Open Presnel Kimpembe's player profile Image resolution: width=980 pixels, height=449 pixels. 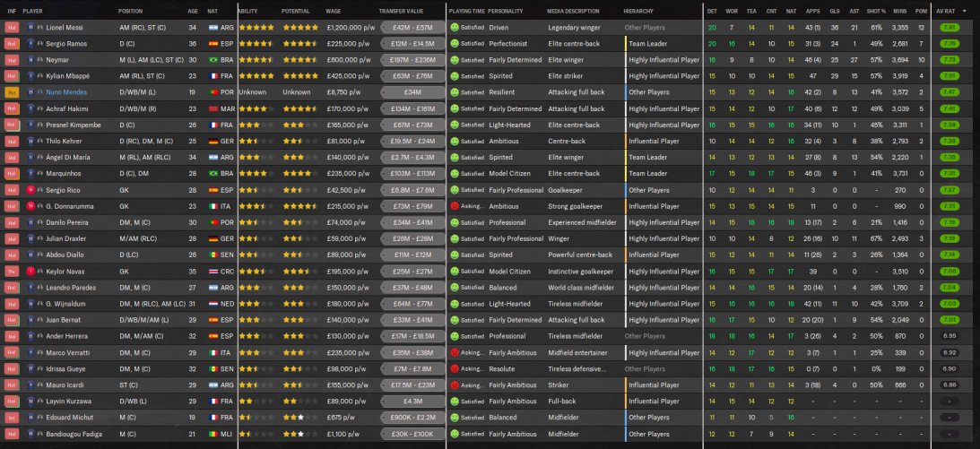[x=74, y=125]
